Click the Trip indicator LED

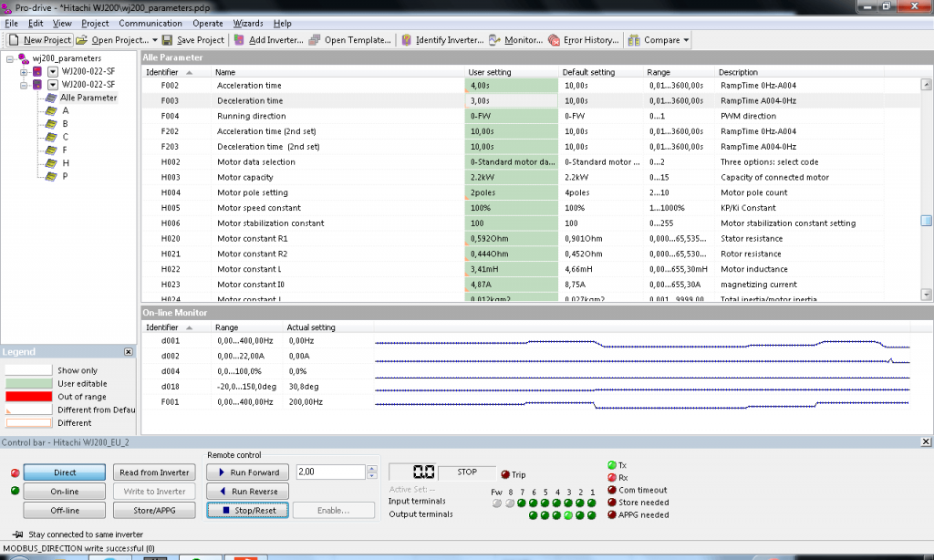click(x=505, y=474)
